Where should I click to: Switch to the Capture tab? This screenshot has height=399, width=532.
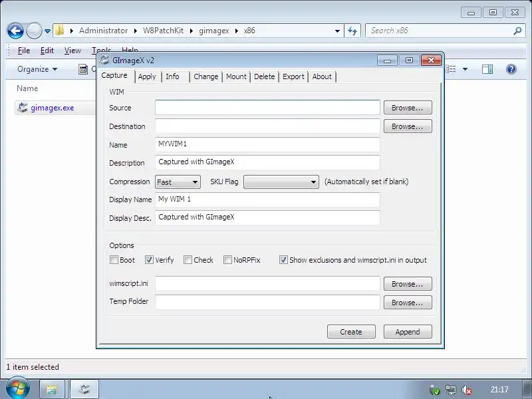coord(114,75)
